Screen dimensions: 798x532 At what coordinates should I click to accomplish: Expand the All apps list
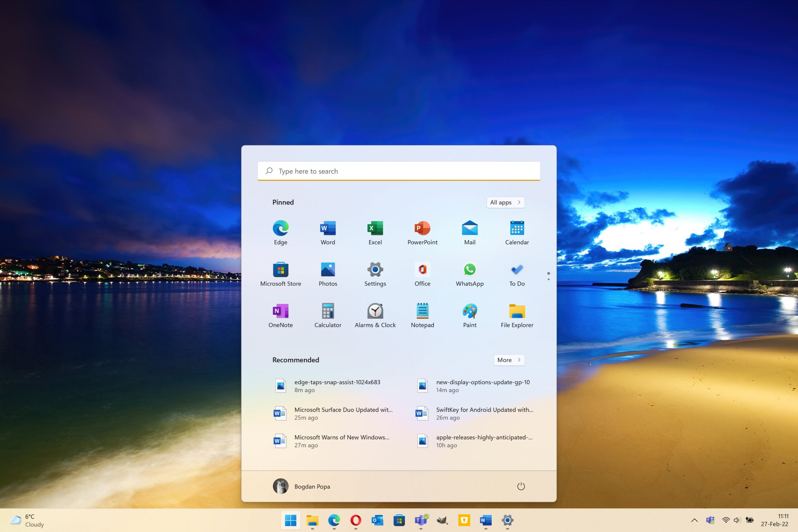506,202
